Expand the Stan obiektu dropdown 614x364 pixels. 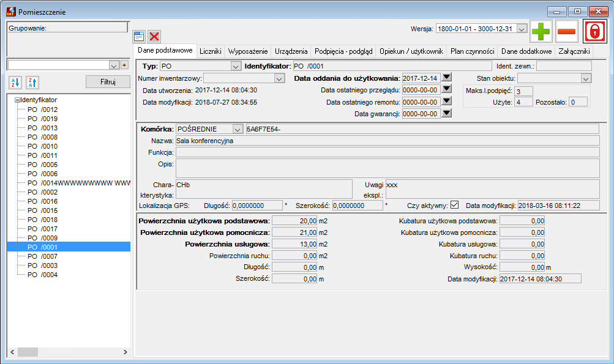(x=585, y=78)
